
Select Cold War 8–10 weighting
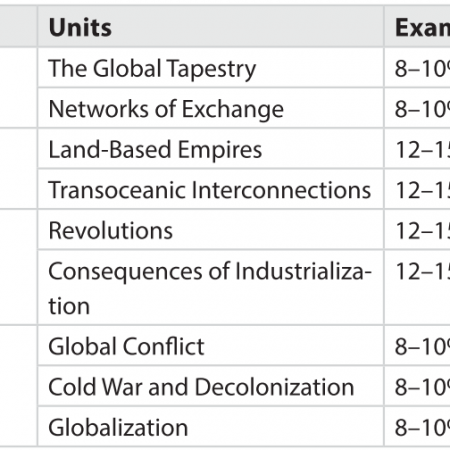[417, 386]
